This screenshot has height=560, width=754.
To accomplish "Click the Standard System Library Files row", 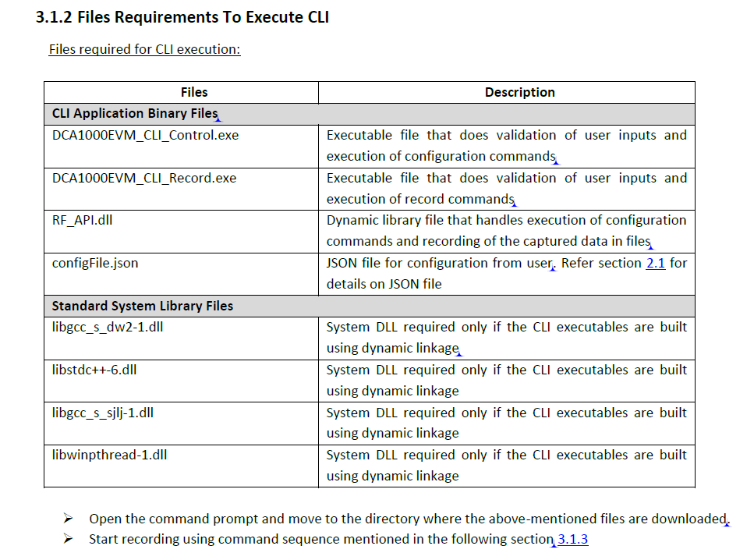I will tap(143, 306).
